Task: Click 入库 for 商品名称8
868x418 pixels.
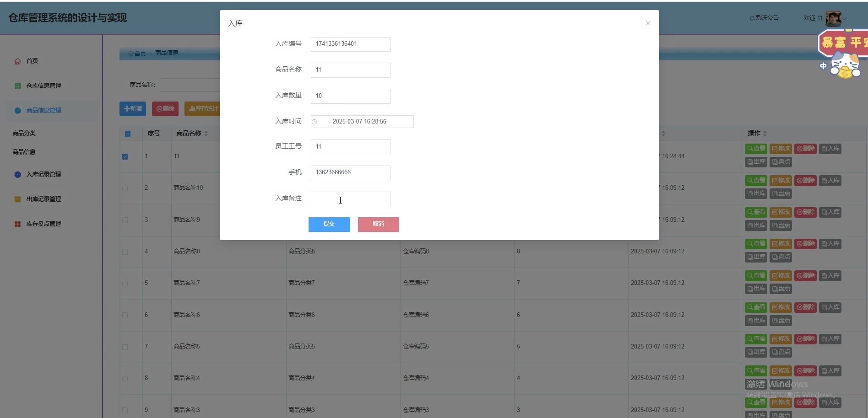Action: point(830,244)
